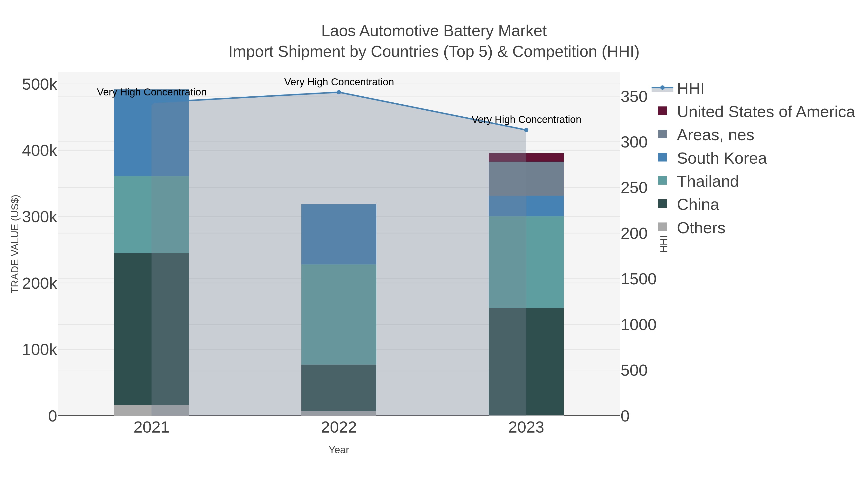
Task: Click the 500k y-axis tick label
Action: click(x=40, y=84)
